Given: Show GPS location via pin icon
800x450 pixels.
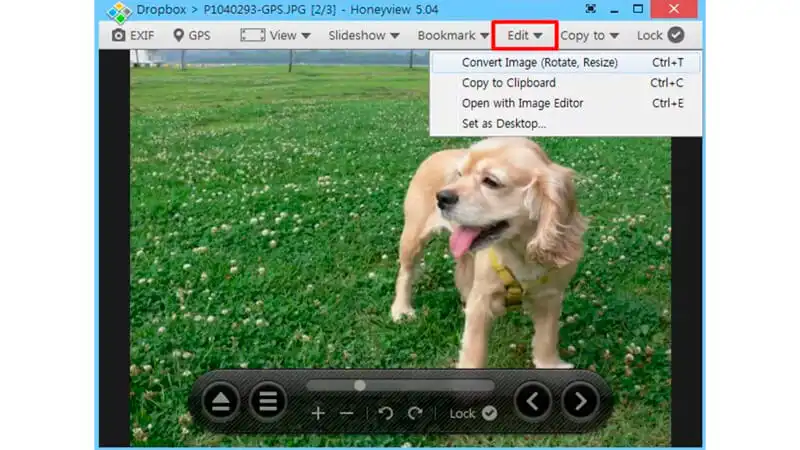Looking at the screenshot, I should [x=178, y=35].
